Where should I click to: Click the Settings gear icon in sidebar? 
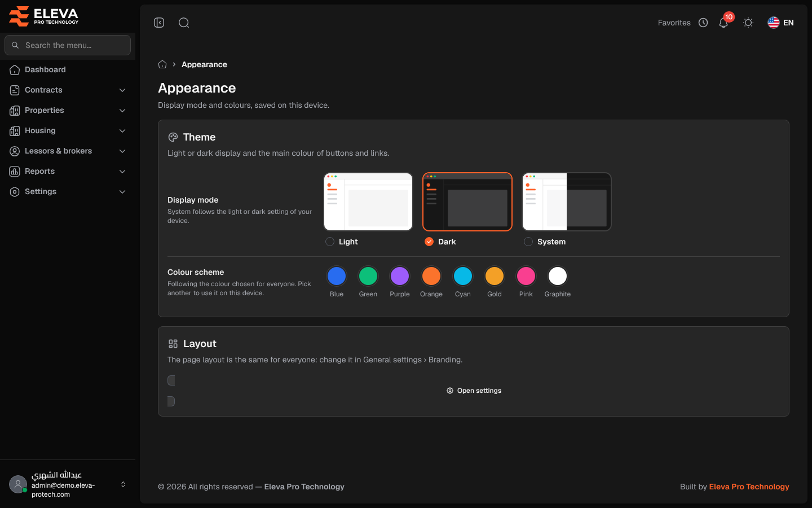[x=15, y=192]
